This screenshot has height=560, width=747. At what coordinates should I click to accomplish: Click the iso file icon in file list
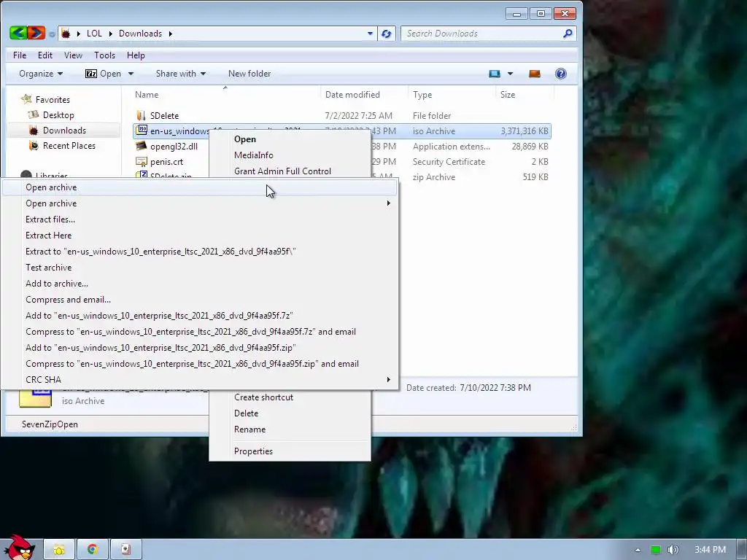[141, 130]
